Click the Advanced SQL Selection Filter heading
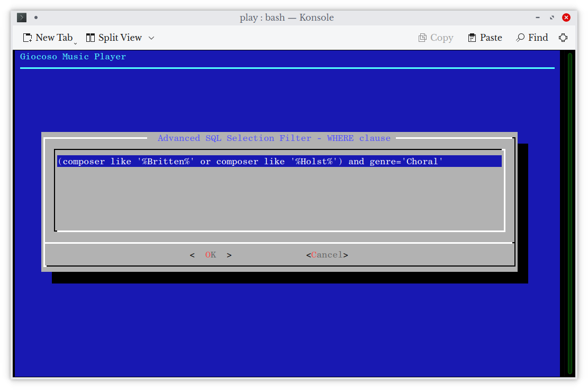The image size is (588, 390). [x=274, y=138]
